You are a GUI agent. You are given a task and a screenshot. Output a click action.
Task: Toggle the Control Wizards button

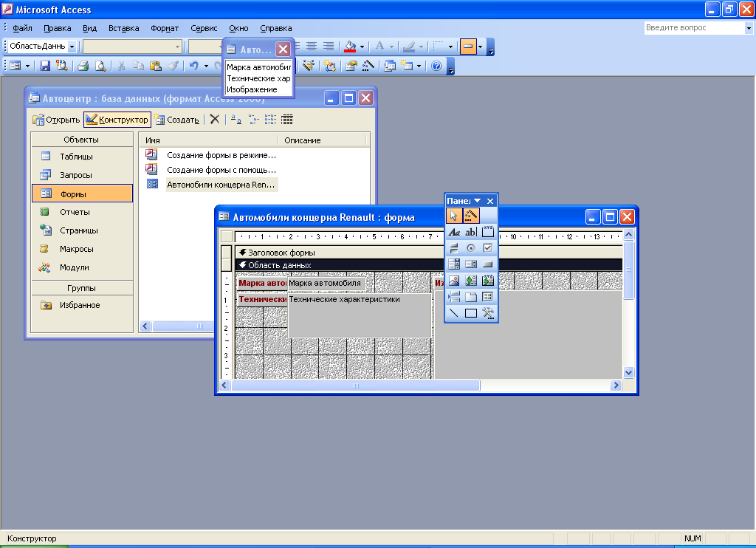(x=470, y=216)
